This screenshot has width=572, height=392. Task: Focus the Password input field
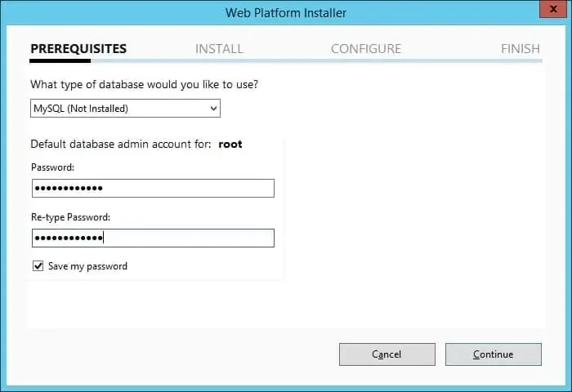pyautogui.click(x=153, y=188)
